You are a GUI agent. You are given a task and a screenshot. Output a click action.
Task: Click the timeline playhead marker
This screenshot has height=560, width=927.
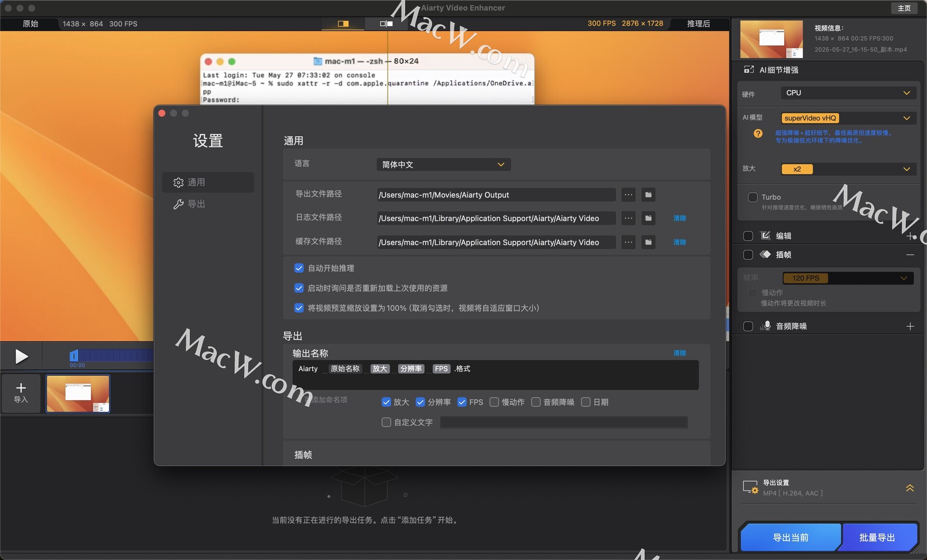pyautogui.click(x=73, y=355)
